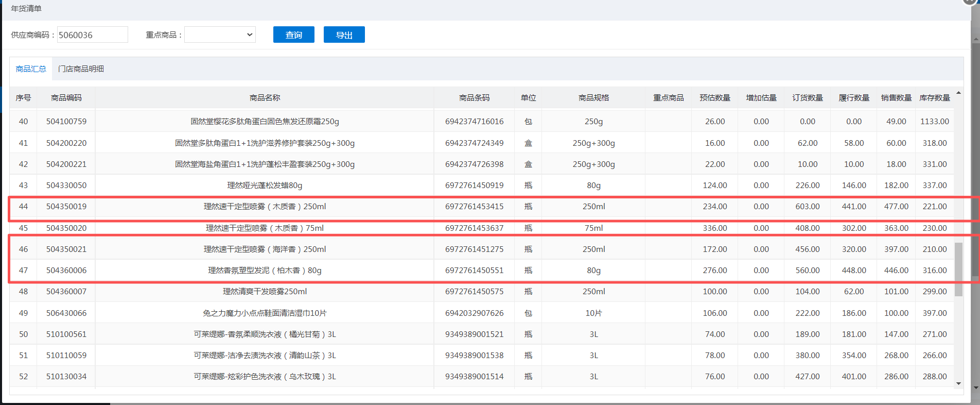Click the 预估数量 column header
The width and height of the screenshot is (980, 405).
715,98
